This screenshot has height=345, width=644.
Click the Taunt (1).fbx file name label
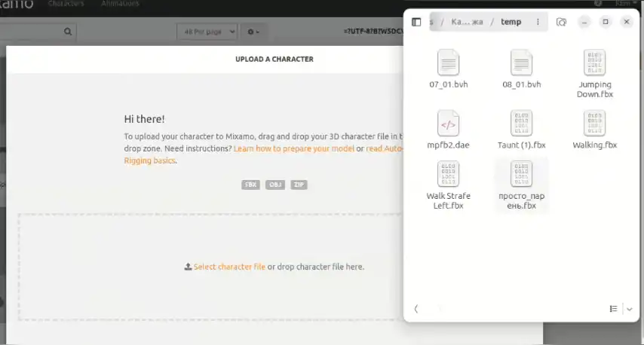tap(521, 145)
